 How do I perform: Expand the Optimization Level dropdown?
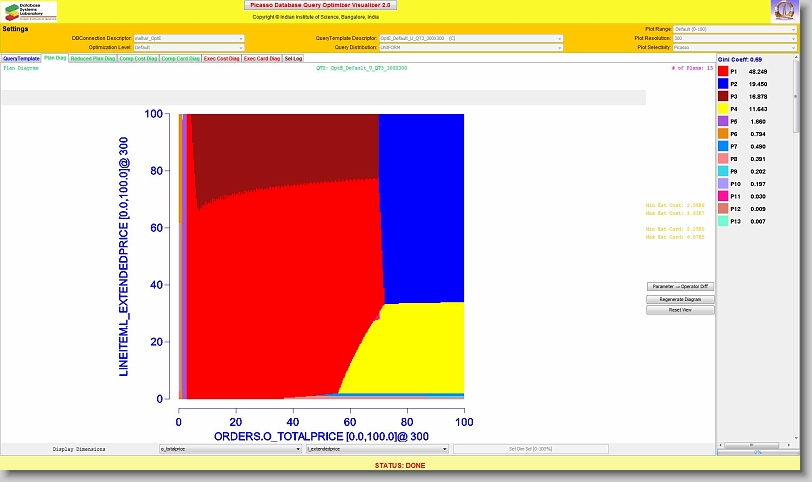[189, 47]
